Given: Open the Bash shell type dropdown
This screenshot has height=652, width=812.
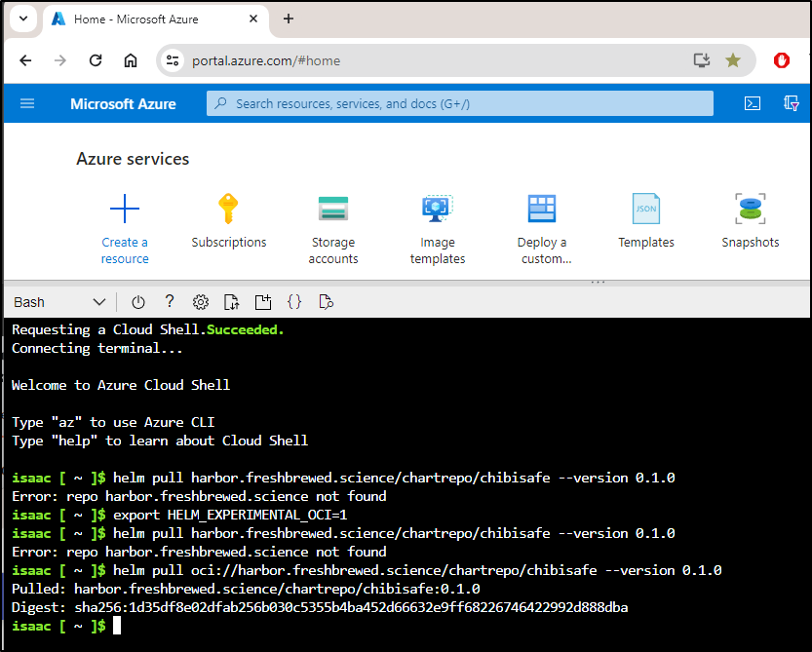Looking at the screenshot, I should click(59, 302).
